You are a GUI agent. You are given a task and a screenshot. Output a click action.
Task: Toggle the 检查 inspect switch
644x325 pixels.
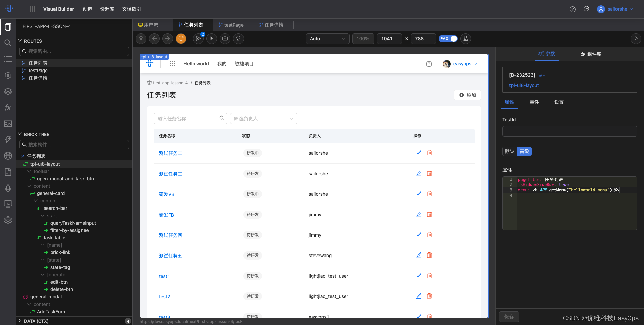tap(448, 39)
